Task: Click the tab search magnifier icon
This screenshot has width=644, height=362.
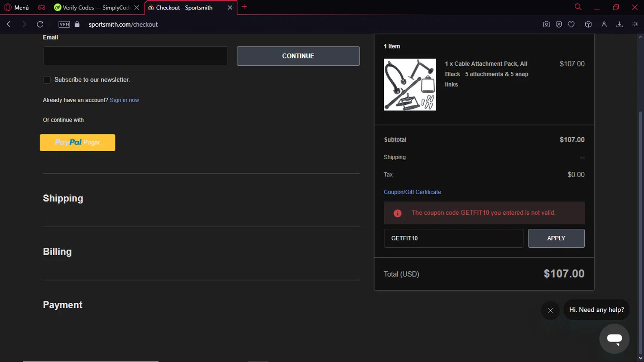Action: (578, 7)
